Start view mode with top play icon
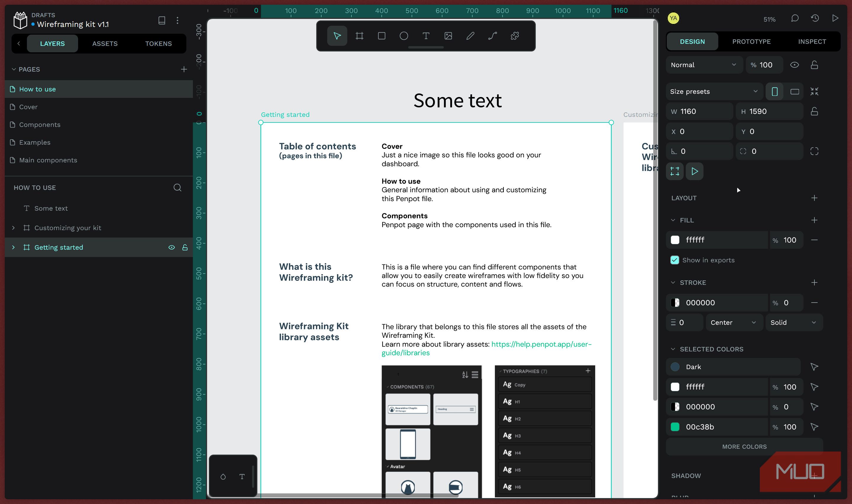The height and width of the screenshot is (504, 852). coord(835,18)
